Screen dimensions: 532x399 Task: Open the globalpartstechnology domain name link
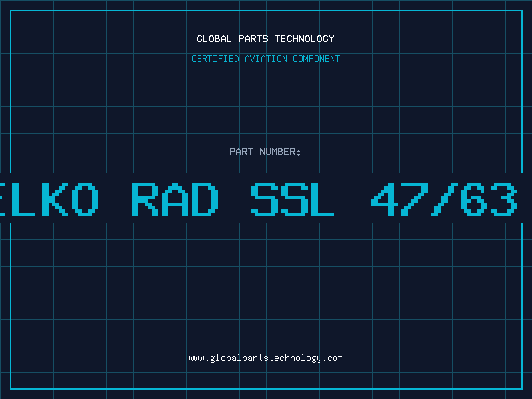point(266,358)
